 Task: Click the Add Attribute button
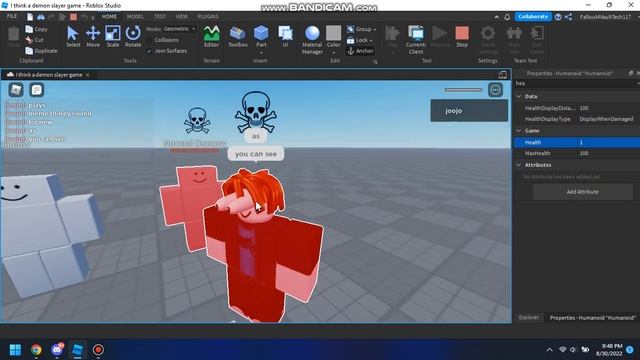(x=583, y=192)
